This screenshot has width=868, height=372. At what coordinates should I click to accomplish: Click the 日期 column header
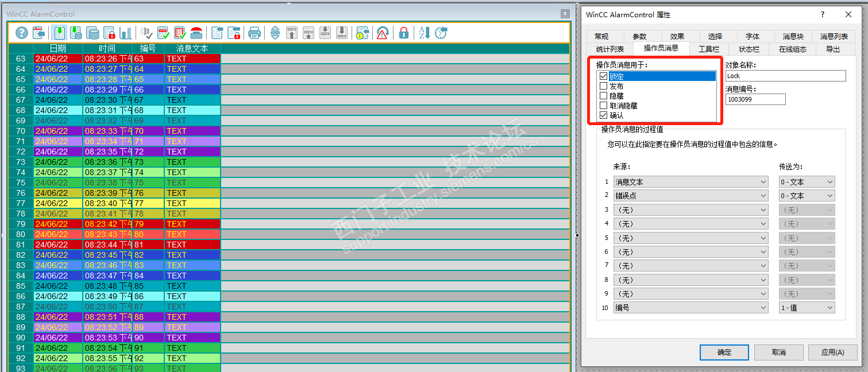click(x=58, y=48)
